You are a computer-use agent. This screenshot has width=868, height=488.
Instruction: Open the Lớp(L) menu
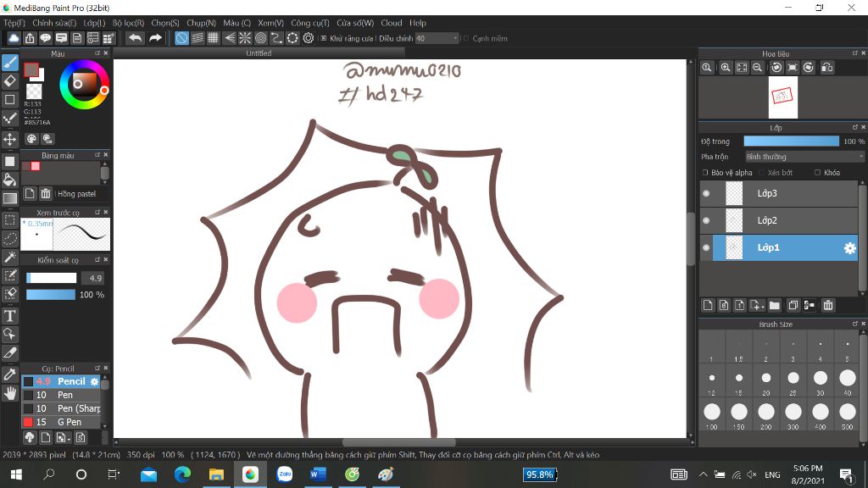click(x=94, y=23)
